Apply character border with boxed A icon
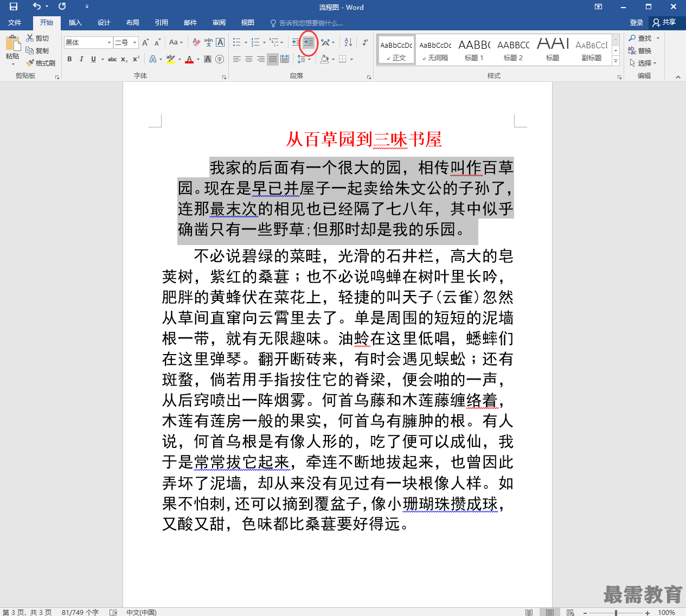Screen dimensions: 686x616 [x=220, y=42]
